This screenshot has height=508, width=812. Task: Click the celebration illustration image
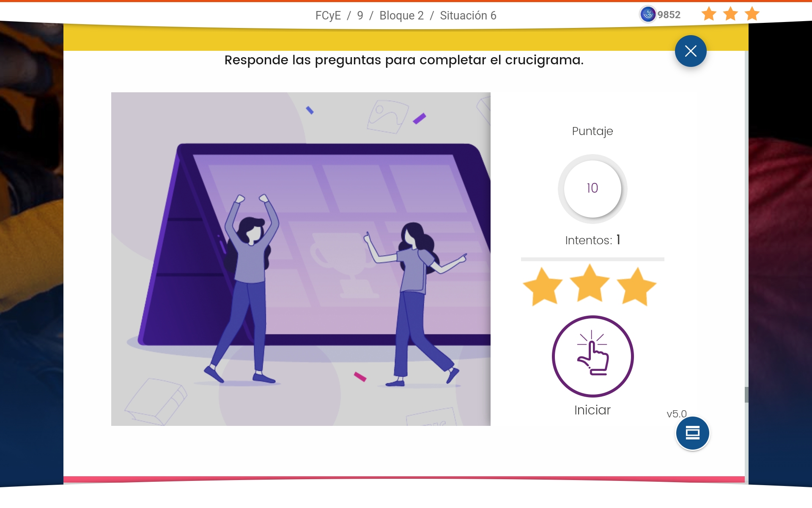[301, 259]
